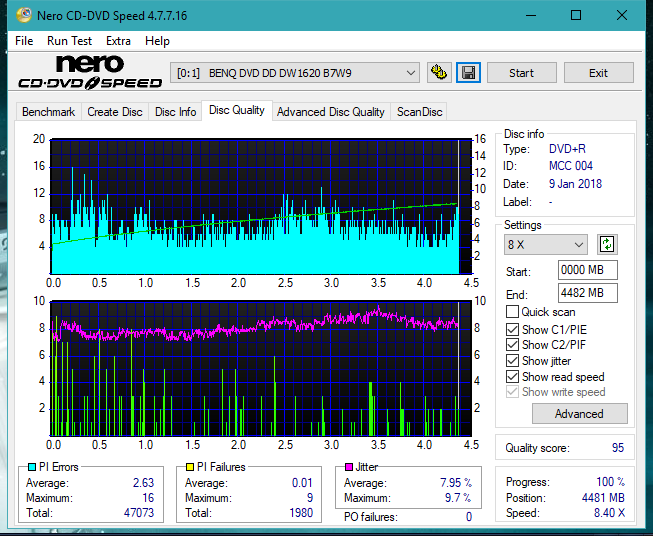Click the Start button
Image resolution: width=653 pixels, height=536 pixels.
(x=521, y=73)
